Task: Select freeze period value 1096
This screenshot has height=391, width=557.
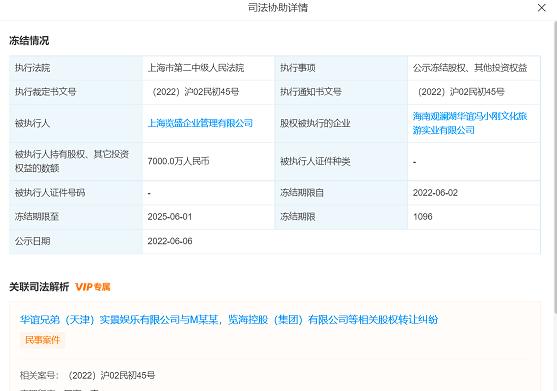Action: point(422,217)
